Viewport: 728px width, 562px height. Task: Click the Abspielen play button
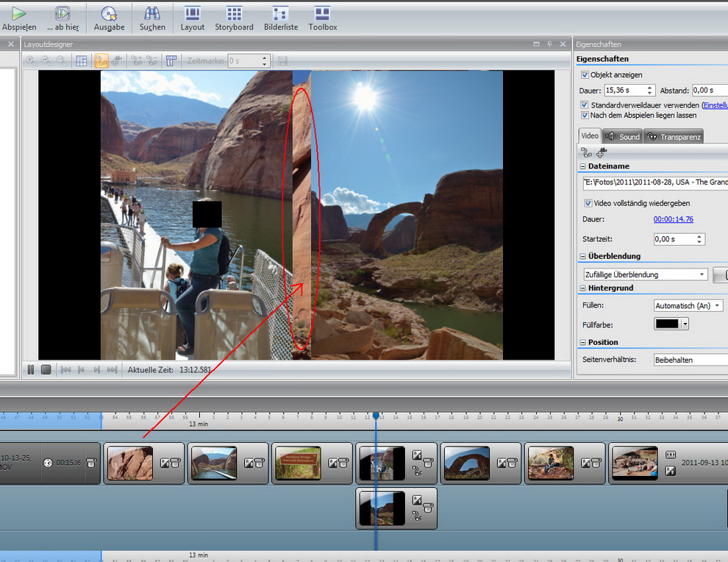pos(18,18)
